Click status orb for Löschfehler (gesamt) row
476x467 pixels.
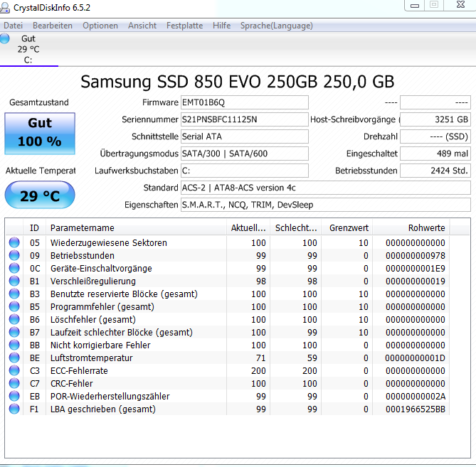[x=14, y=319]
